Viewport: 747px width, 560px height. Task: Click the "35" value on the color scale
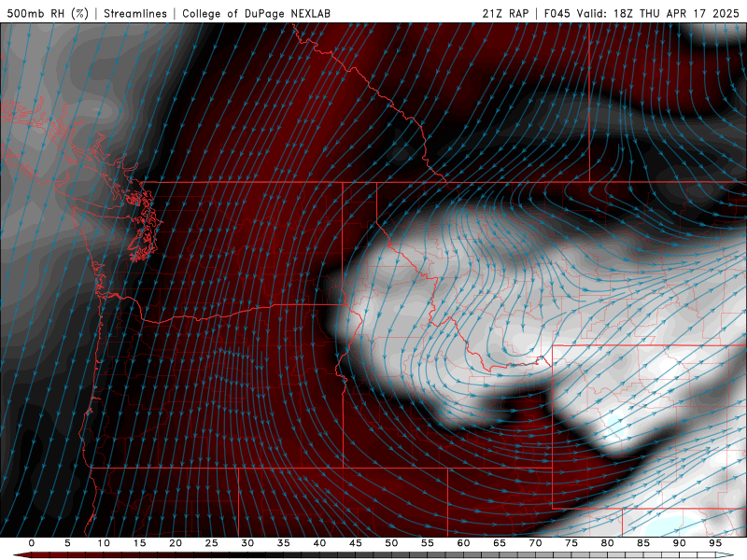[284, 543]
